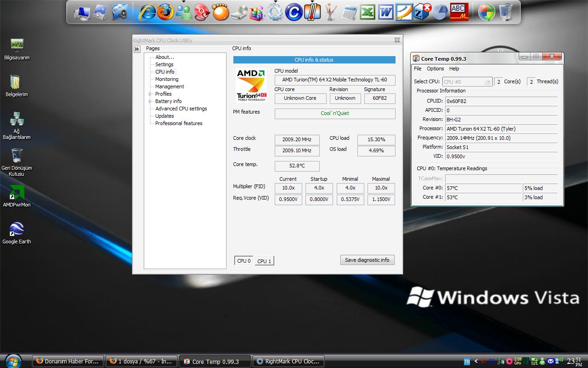Click the 2.01 GHz tray indicator
This screenshot has height=368, width=588.
[x=518, y=362]
